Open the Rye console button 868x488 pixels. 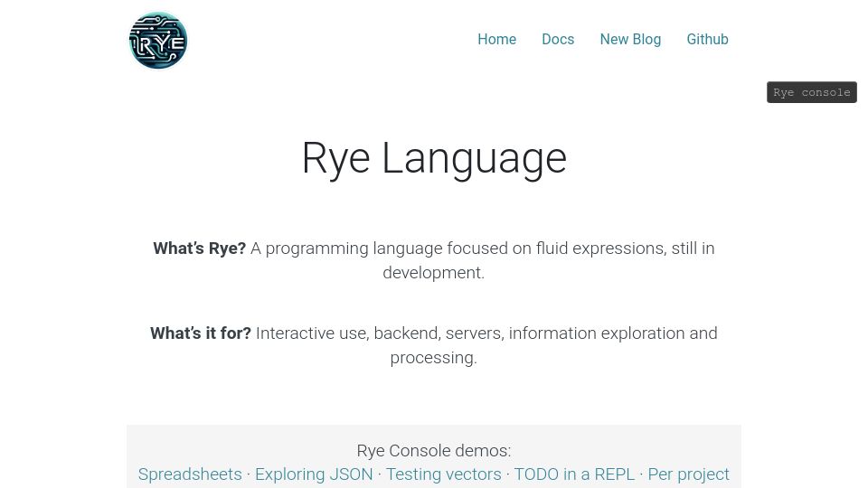812,92
